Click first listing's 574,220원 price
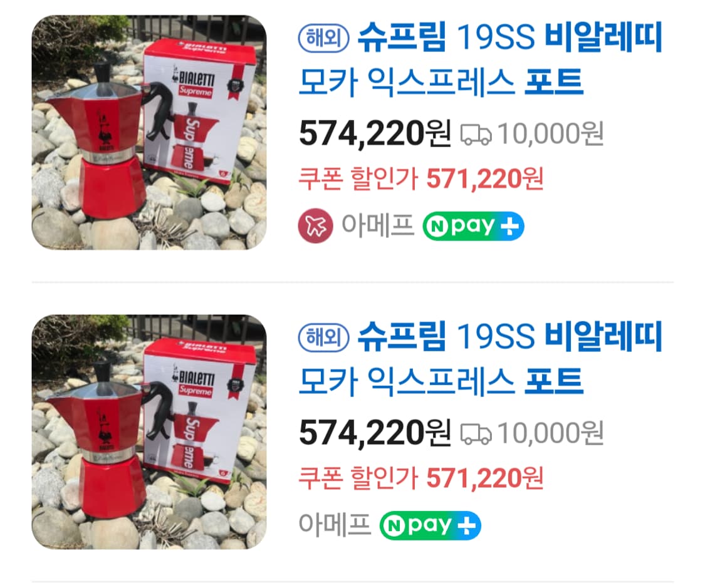The width and height of the screenshot is (705, 588). [x=375, y=134]
